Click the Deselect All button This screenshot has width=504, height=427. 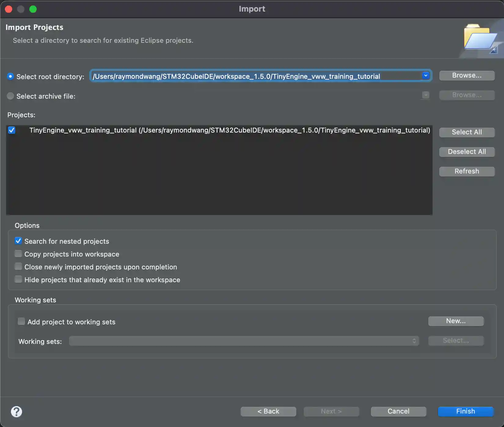click(x=466, y=151)
